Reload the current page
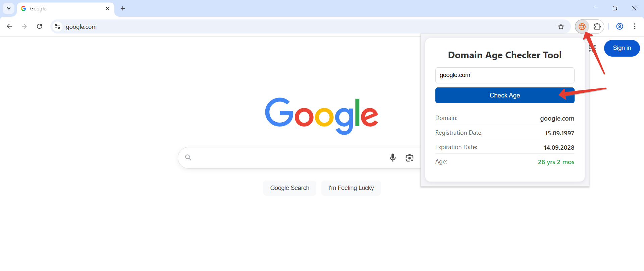The width and height of the screenshot is (644, 271). click(39, 26)
